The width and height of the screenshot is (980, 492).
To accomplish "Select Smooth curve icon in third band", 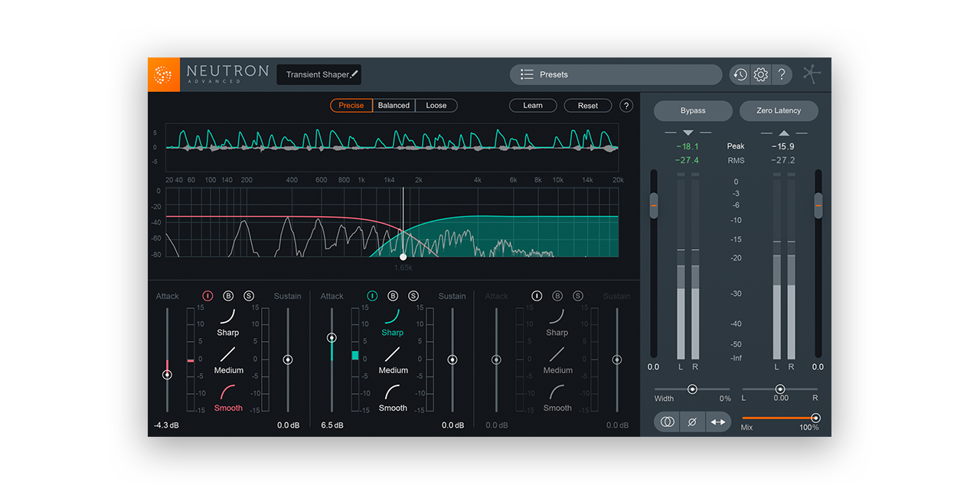I will (557, 392).
